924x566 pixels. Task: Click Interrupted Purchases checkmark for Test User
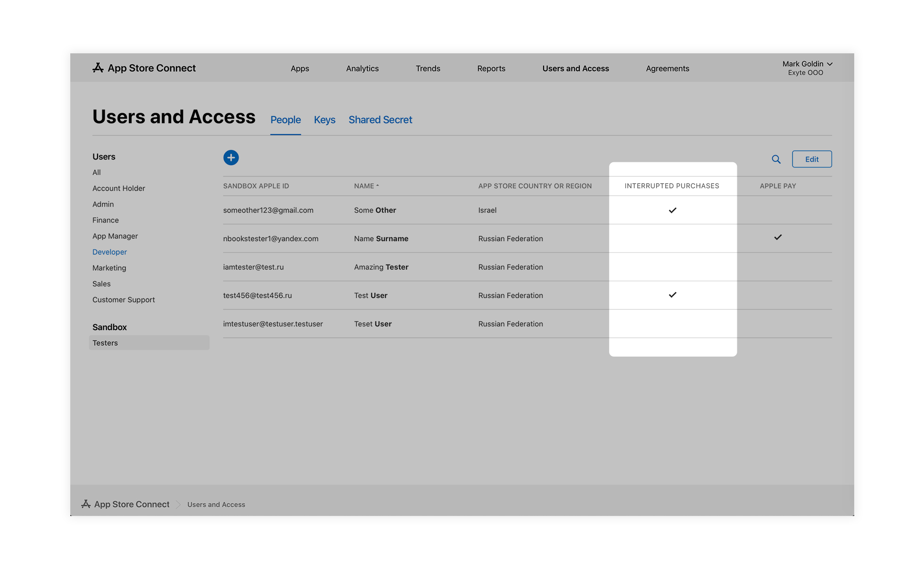(673, 295)
